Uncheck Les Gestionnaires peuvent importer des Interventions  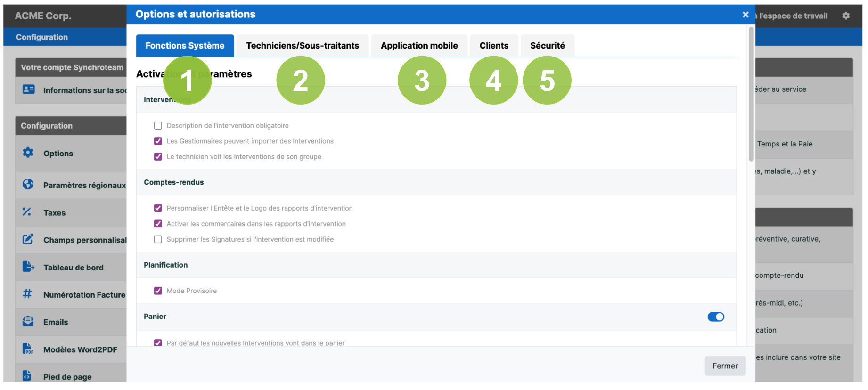point(158,141)
